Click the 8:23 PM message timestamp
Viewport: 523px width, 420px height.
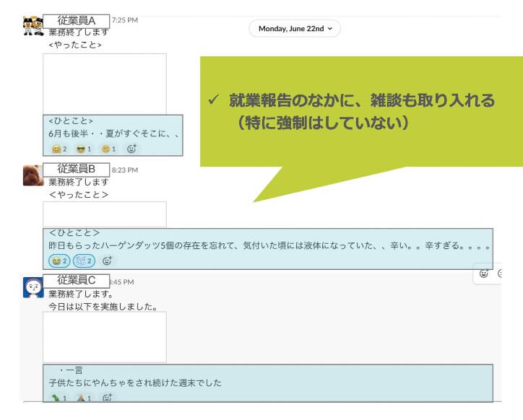[125, 170]
